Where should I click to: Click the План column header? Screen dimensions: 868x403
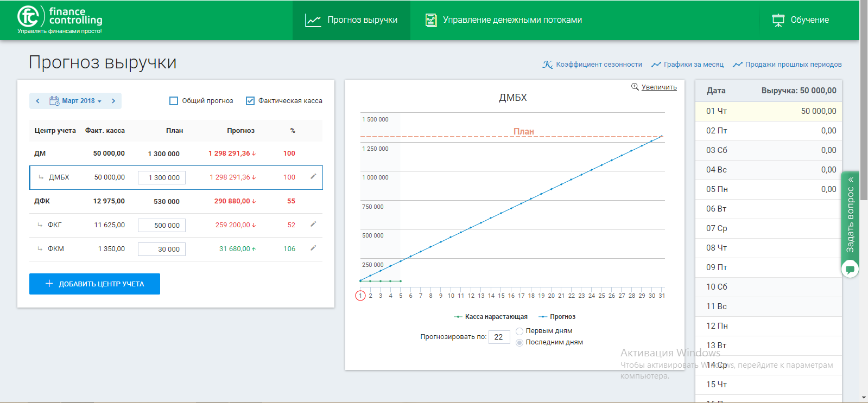175,131
